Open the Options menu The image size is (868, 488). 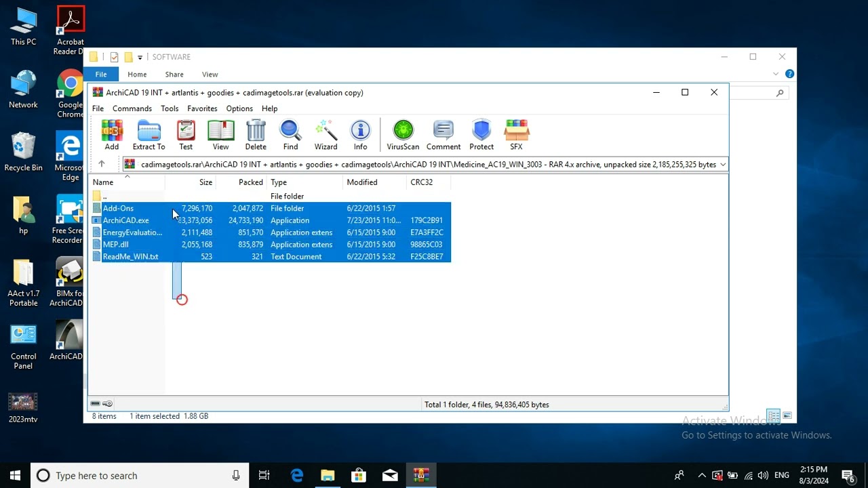point(239,108)
